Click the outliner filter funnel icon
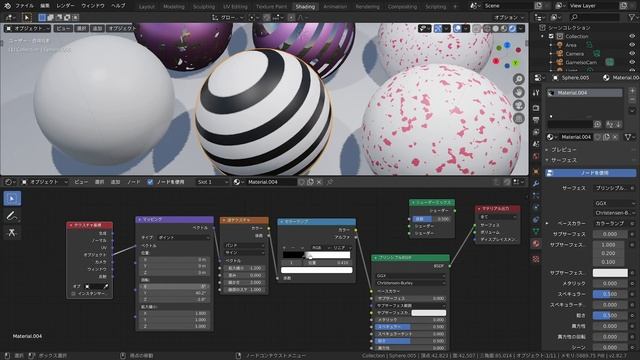 632,17
